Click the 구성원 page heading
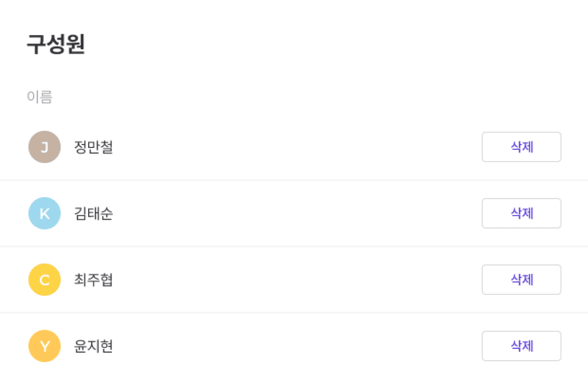Screen dimensions: 588x383 coord(56,43)
